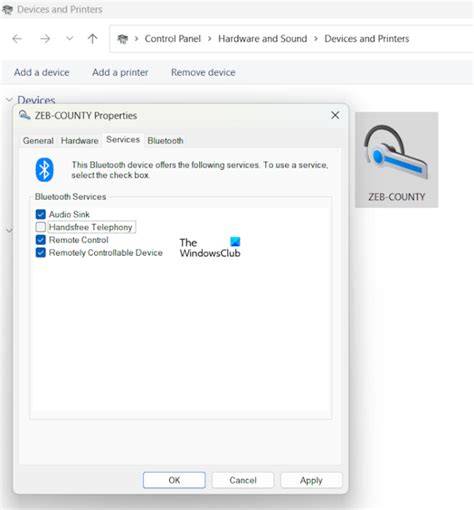474x510 pixels.
Task: Click the Control Panel icon in address bar
Action: pyautogui.click(x=123, y=39)
